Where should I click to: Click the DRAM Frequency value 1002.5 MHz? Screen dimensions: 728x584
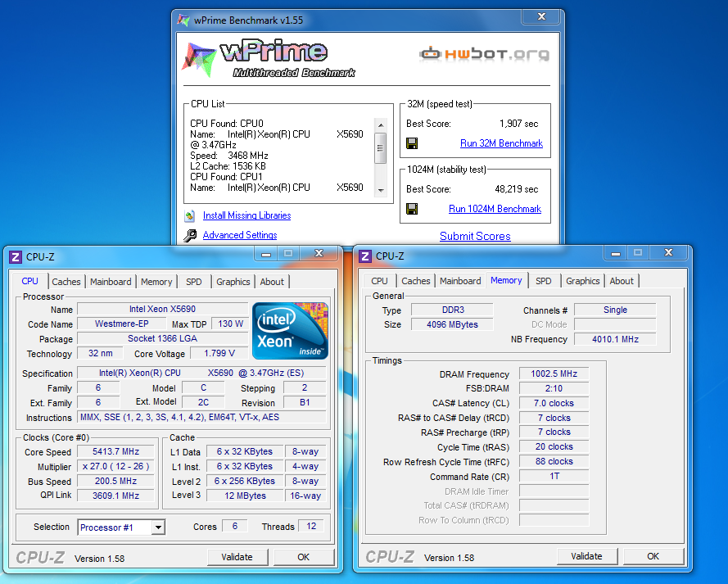coord(554,374)
